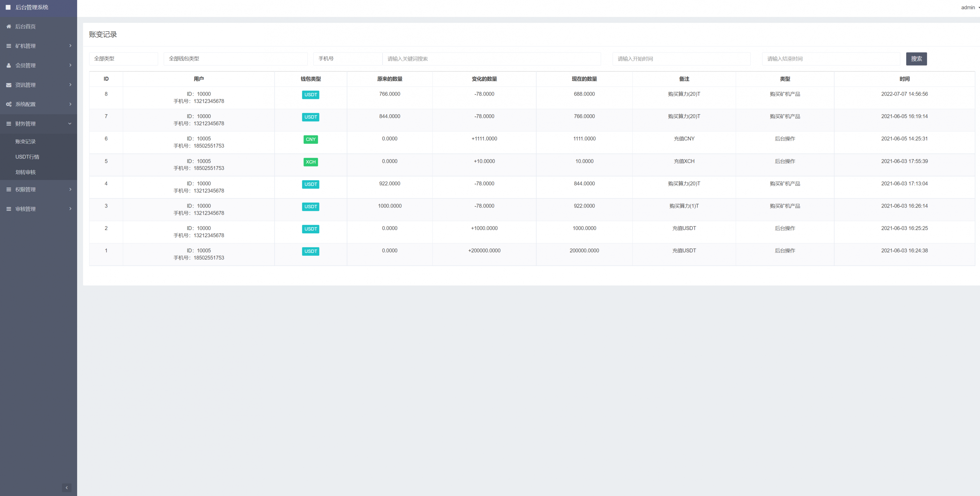Open the 全部类型 dropdown
The width and height of the screenshot is (980, 496).
coord(123,58)
